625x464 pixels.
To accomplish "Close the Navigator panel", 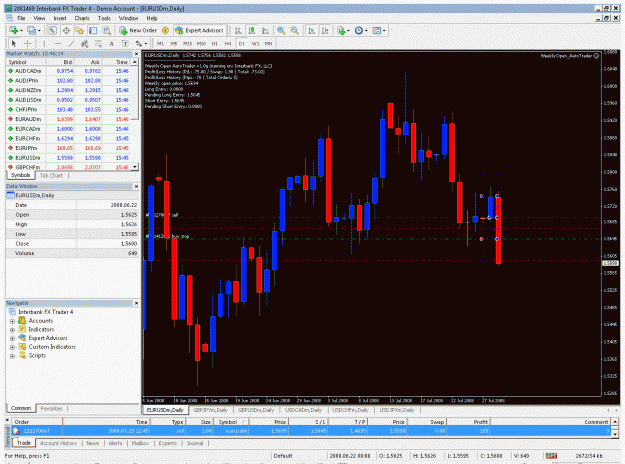I will [136, 303].
